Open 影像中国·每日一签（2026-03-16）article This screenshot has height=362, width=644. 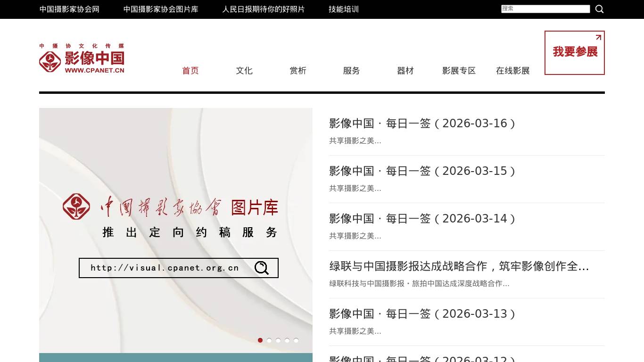point(422,123)
